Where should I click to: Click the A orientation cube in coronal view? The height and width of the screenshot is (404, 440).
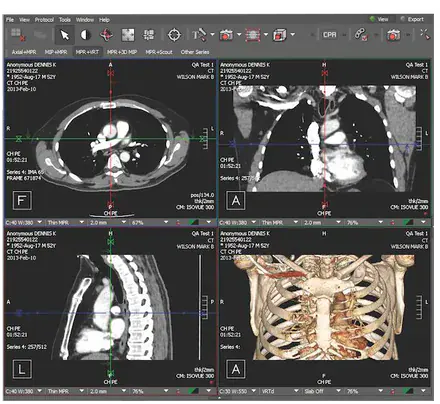[x=236, y=200]
